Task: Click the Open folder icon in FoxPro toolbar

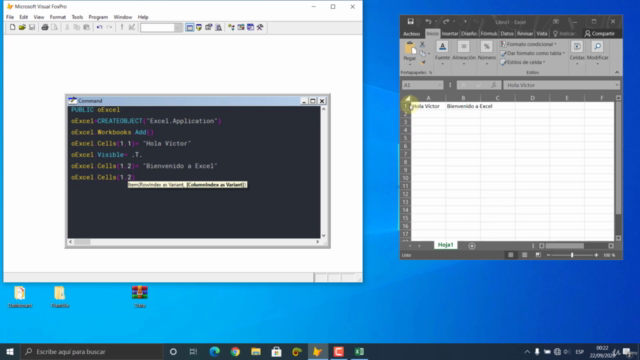Action: click(x=22, y=27)
